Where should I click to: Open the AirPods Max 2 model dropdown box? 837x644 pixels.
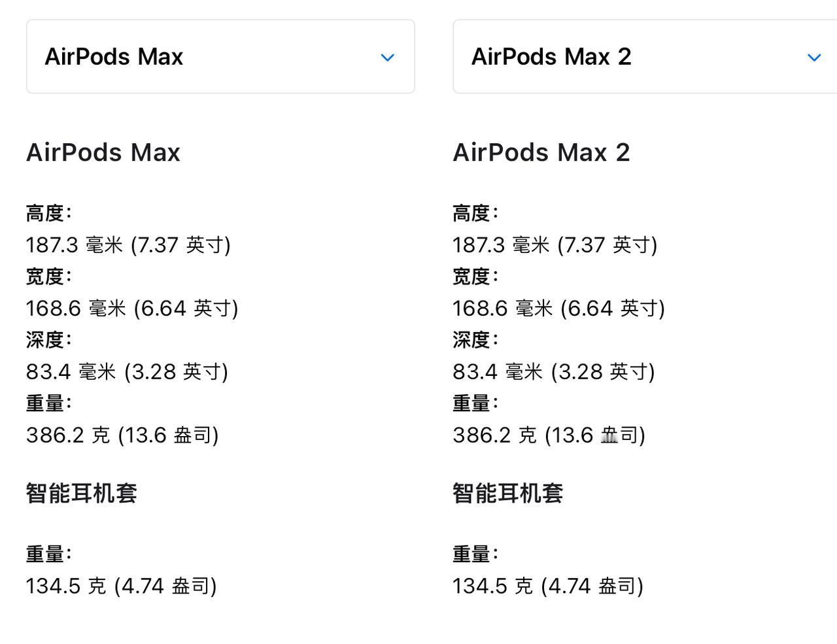click(x=644, y=57)
